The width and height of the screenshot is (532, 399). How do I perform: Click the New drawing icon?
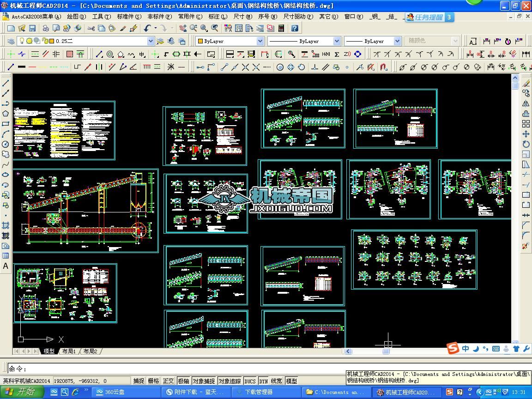tap(11, 28)
